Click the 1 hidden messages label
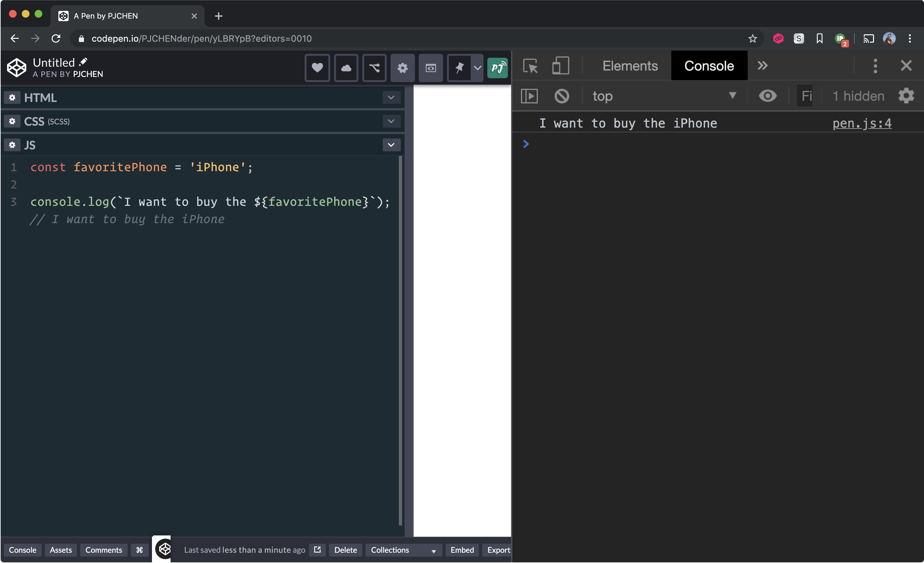924x563 pixels. coord(858,96)
